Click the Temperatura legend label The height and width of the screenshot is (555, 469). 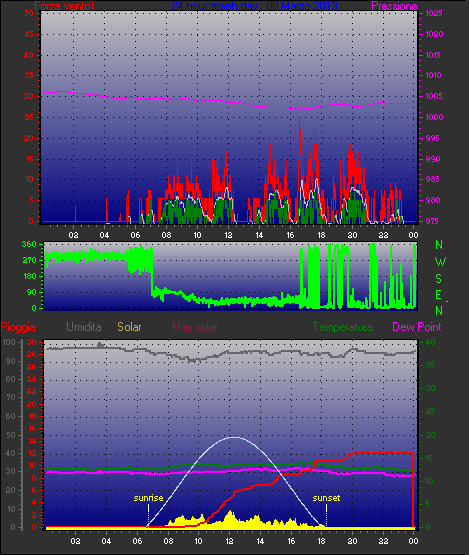pyautogui.click(x=342, y=327)
